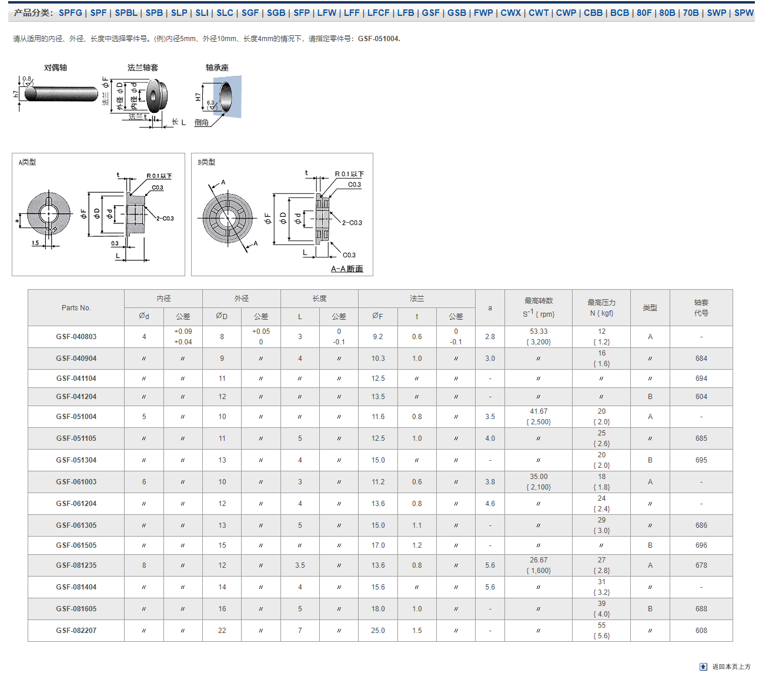Select part number GSF-051004 in table
Image resolution: width=759 pixels, height=700 pixels.
[76, 417]
